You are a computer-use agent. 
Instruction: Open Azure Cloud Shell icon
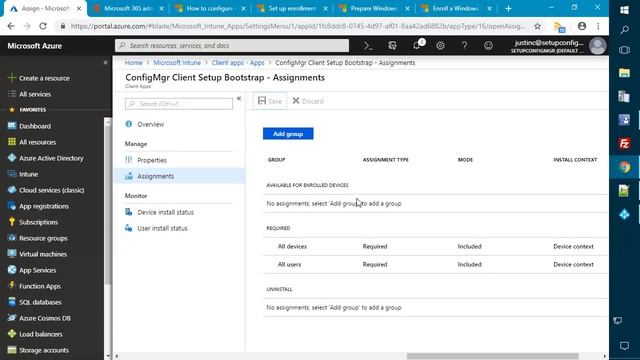pos(368,46)
